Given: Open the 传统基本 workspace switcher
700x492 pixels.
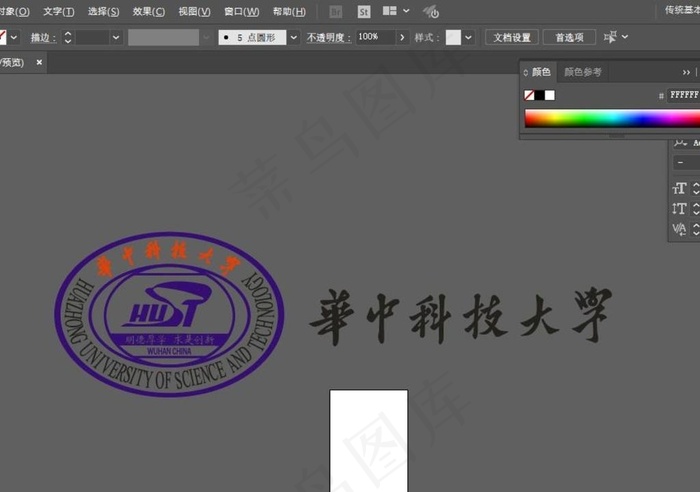Looking at the screenshot, I should (x=682, y=10).
